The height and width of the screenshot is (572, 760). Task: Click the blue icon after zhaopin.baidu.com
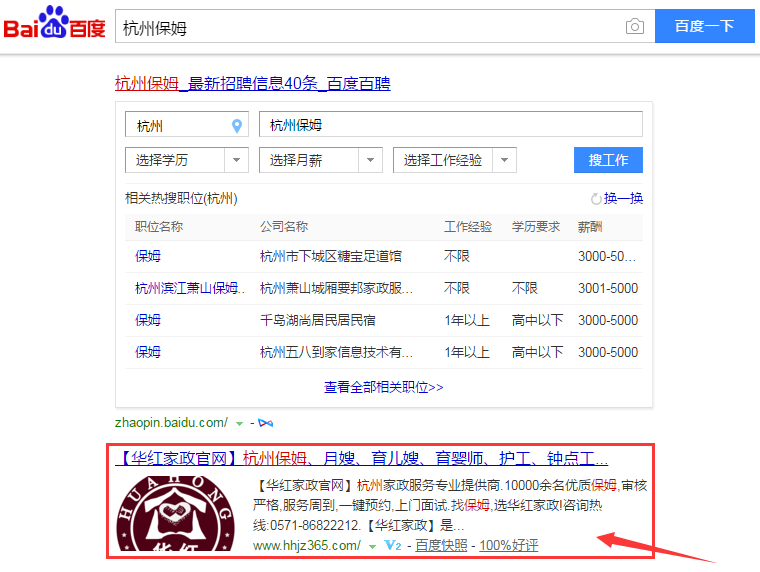pos(266,423)
